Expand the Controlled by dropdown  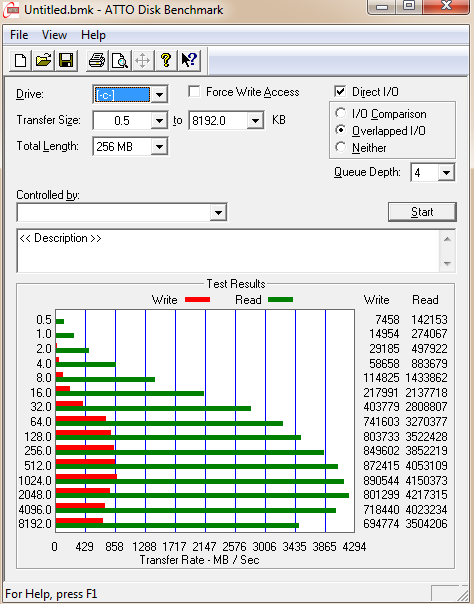218,212
